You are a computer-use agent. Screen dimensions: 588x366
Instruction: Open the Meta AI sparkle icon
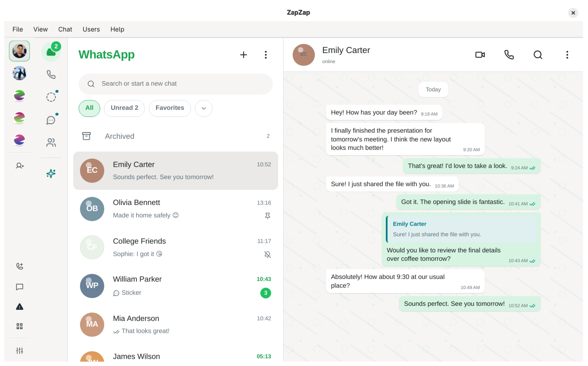(51, 173)
